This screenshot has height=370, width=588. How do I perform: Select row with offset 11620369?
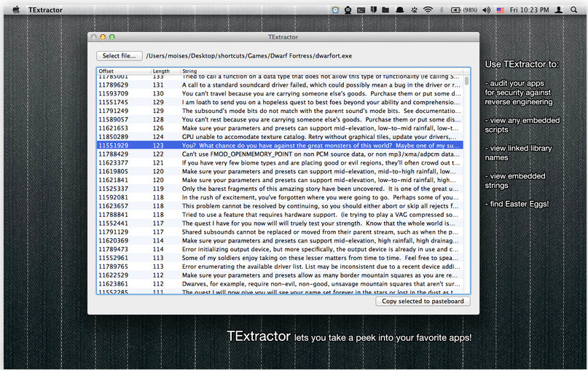(280, 240)
